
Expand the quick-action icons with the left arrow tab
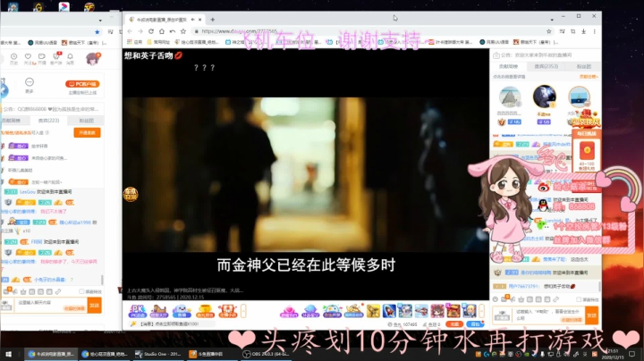243,311
